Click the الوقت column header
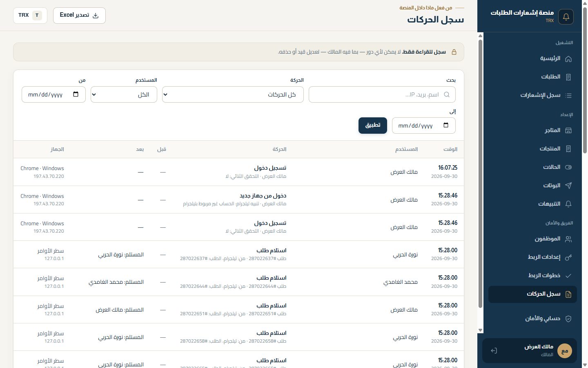Screen dimensions: 588x368 pyautogui.click(x=450, y=149)
